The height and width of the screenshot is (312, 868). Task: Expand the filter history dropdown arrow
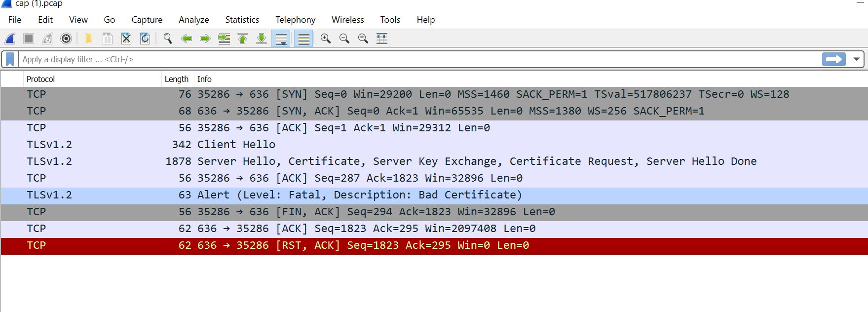[857, 59]
